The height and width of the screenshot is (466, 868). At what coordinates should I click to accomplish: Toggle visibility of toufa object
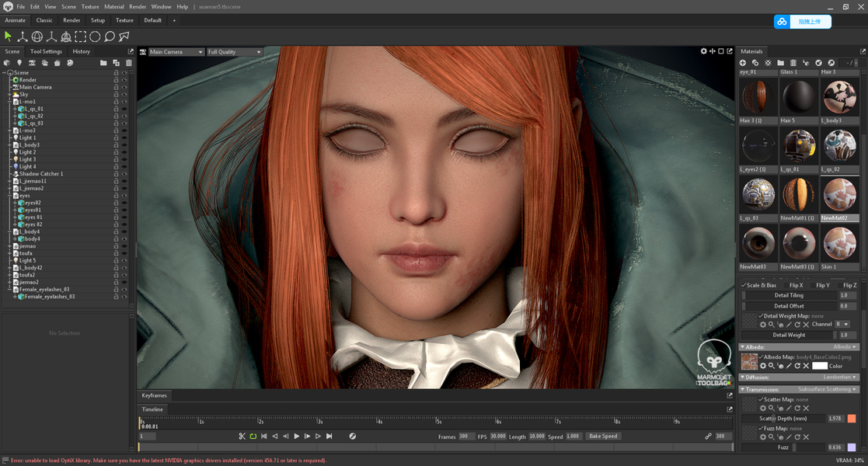pos(124,253)
